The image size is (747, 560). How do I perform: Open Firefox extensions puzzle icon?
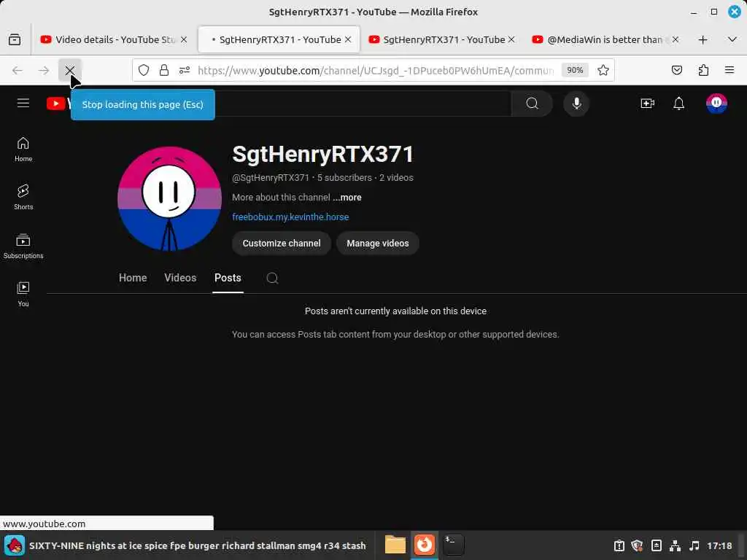pyautogui.click(x=703, y=71)
